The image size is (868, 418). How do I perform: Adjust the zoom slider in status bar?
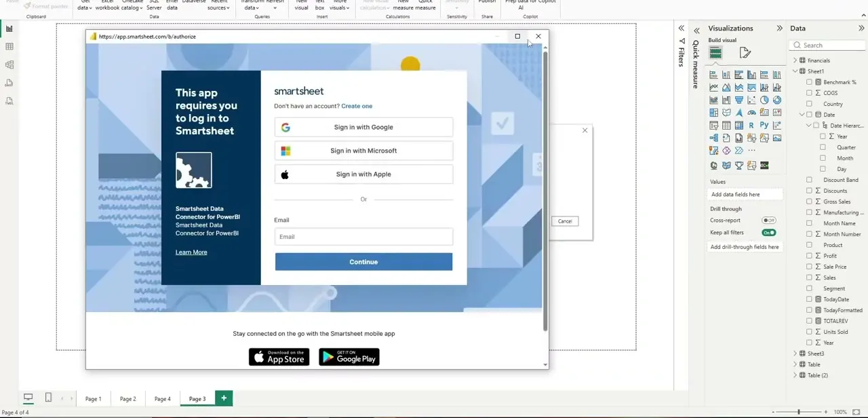pos(798,412)
